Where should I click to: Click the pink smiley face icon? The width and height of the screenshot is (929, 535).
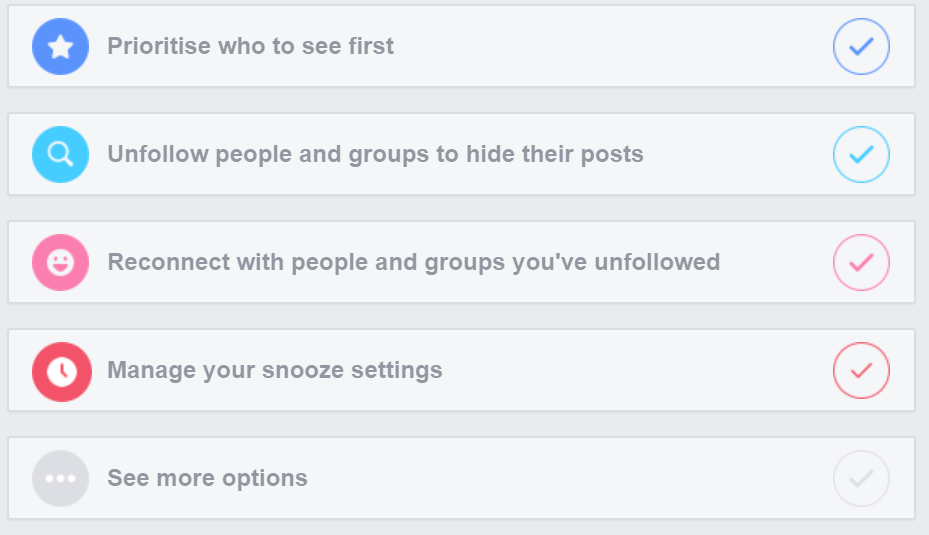click(x=60, y=262)
